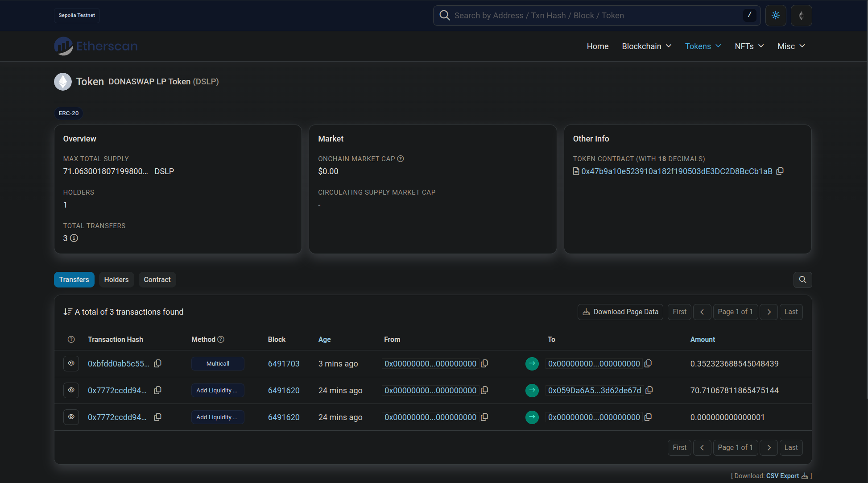868x483 pixels.
Task: Click the bottom First page button
Action: click(679, 448)
